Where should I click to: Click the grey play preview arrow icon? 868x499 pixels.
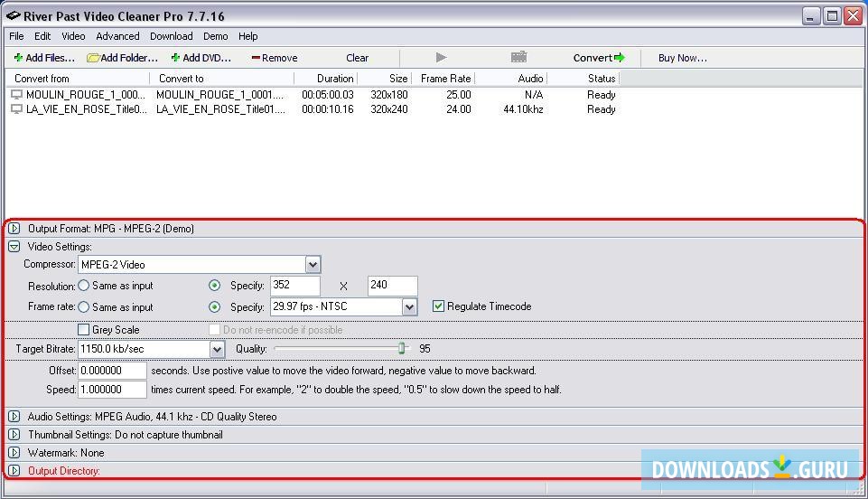(x=441, y=57)
